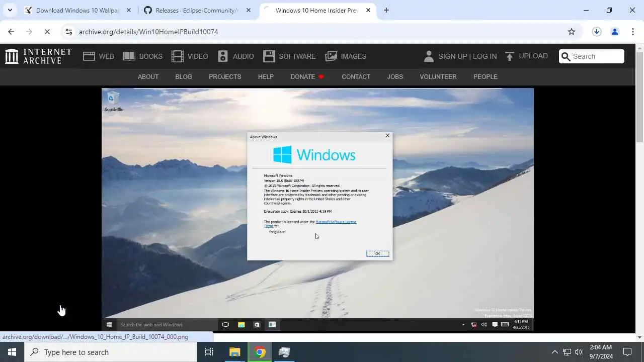644x362 pixels.
Task: Open File Explorer from taskbar
Action: click(x=235, y=352)
